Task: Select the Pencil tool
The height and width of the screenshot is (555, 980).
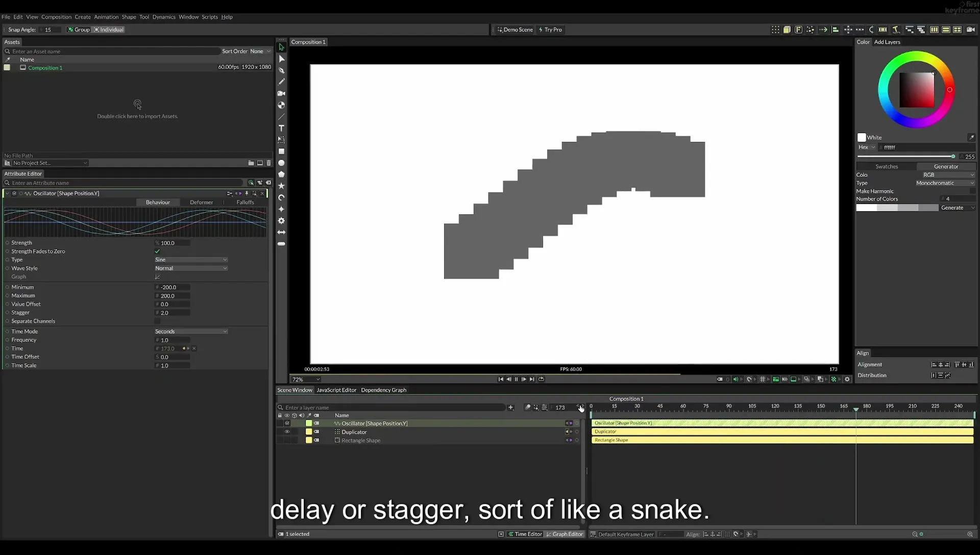Action: (x=281, y=82)
